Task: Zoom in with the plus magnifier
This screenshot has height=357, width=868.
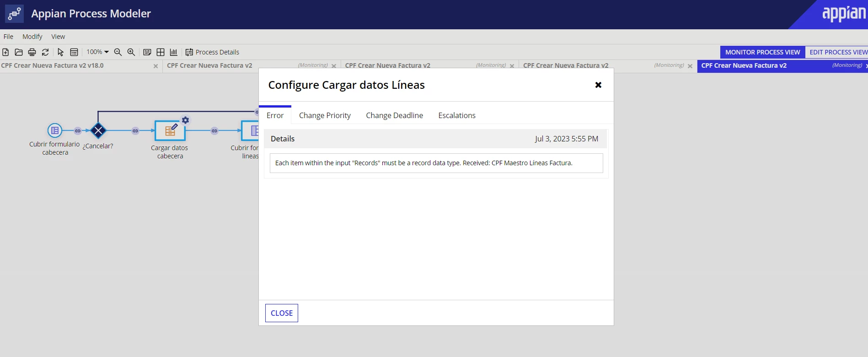Action: (131, 52)
